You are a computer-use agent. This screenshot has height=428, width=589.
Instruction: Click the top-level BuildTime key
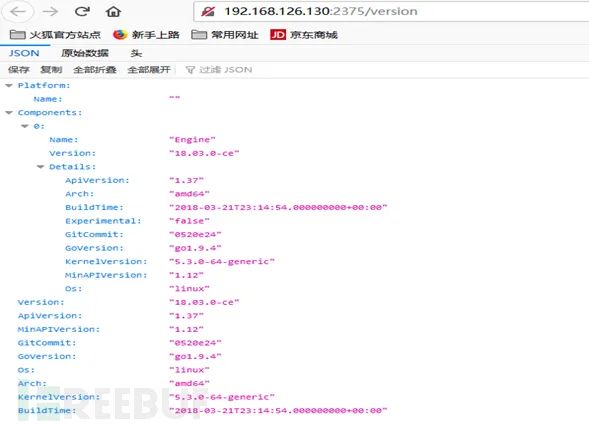point(47,410)
